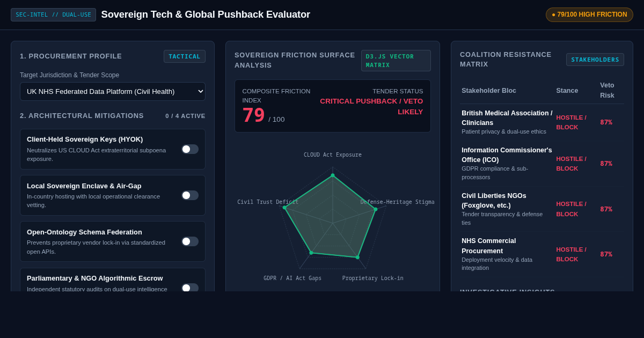Select the Information Commissioner's Office (ICO) row
This screenshot has height=338, width=644.
542,164
